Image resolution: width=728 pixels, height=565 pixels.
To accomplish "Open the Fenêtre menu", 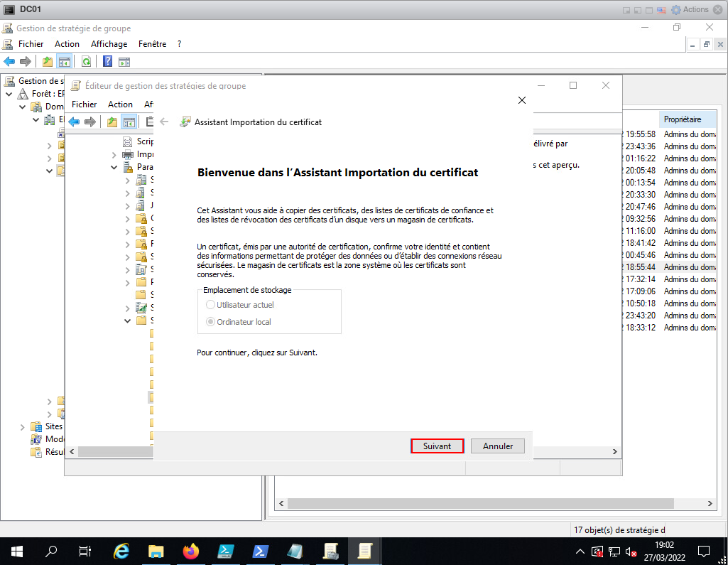I will 152,44.
